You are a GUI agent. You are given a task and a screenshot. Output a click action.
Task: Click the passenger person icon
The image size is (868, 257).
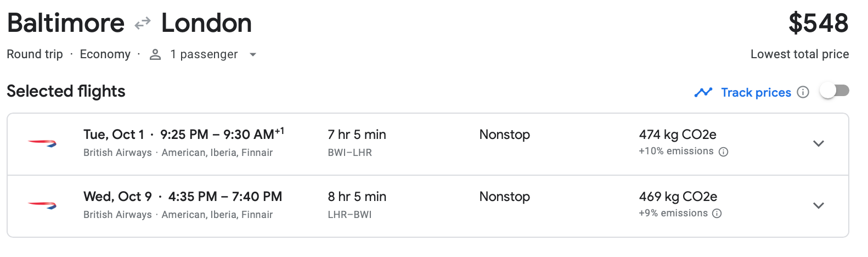155,54
